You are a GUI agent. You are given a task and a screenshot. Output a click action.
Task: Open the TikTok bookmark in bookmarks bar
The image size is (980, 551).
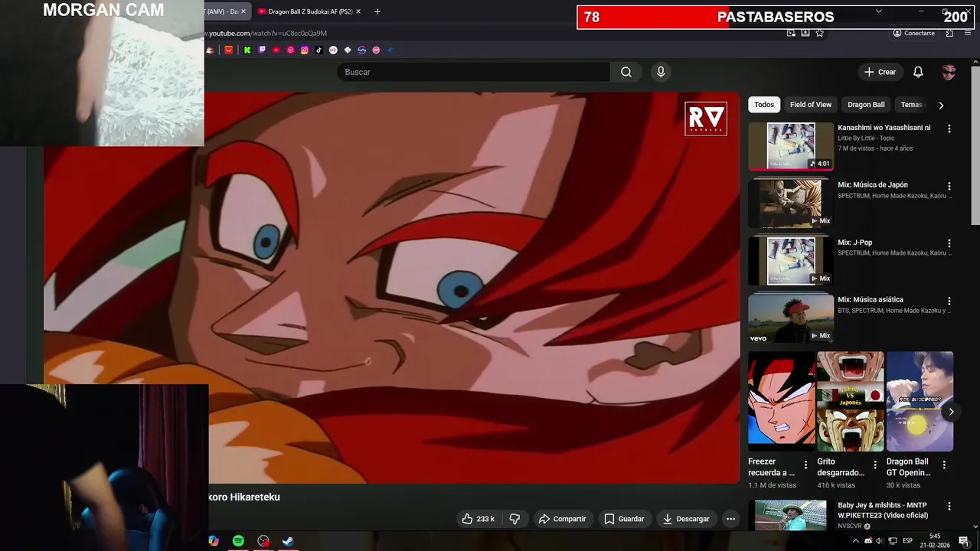click(318, 50)
